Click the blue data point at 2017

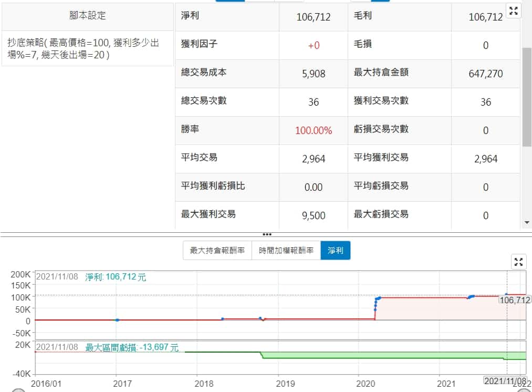pyautogui.click(x=117, y=320)
